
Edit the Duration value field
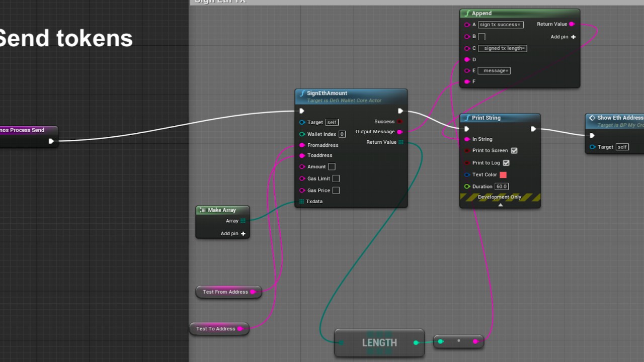coord(502,187)
